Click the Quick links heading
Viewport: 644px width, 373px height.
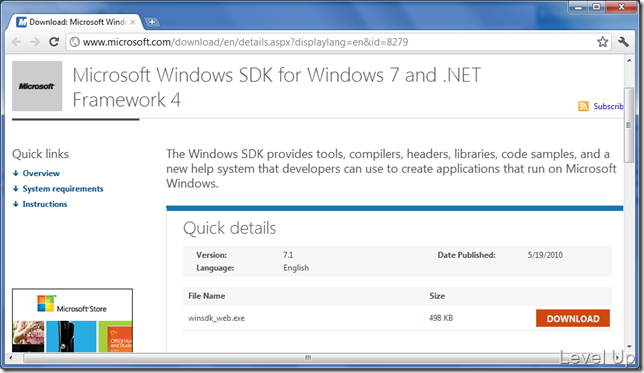pyautogui.click(x=40, y=154)
